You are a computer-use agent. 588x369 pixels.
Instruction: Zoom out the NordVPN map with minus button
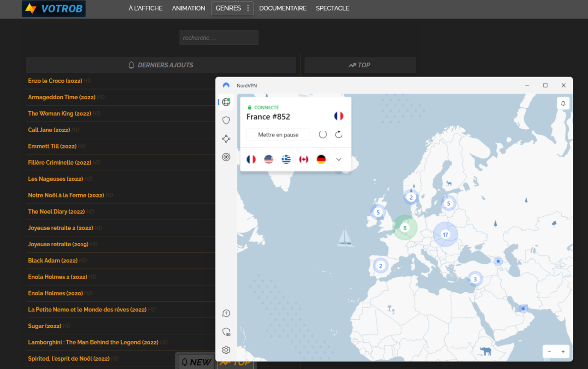[549, 351]
